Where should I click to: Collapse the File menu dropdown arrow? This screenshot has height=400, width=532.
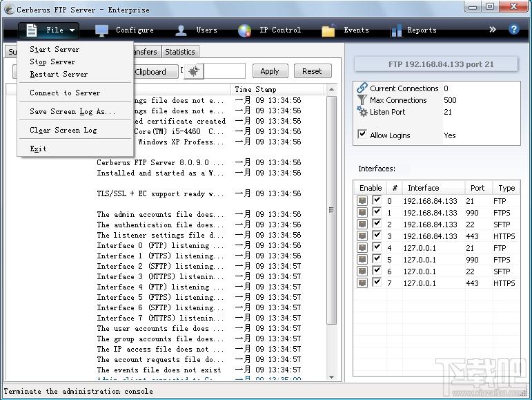coord(72,30)
